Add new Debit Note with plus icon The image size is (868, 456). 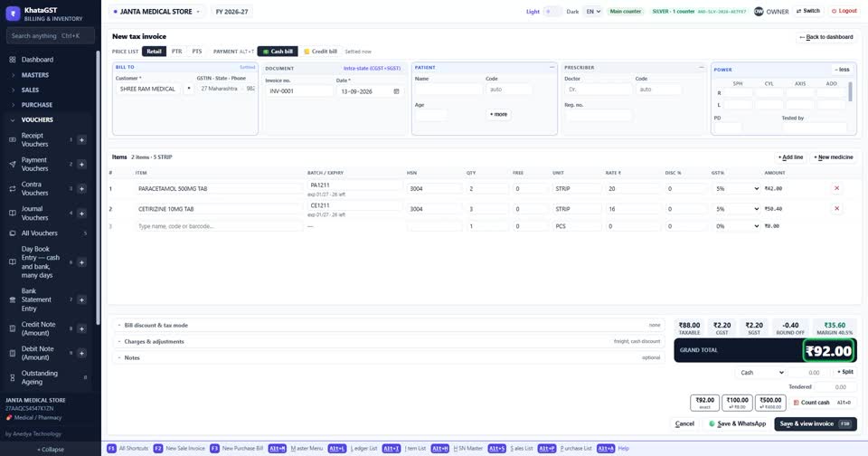click(81, 353)
